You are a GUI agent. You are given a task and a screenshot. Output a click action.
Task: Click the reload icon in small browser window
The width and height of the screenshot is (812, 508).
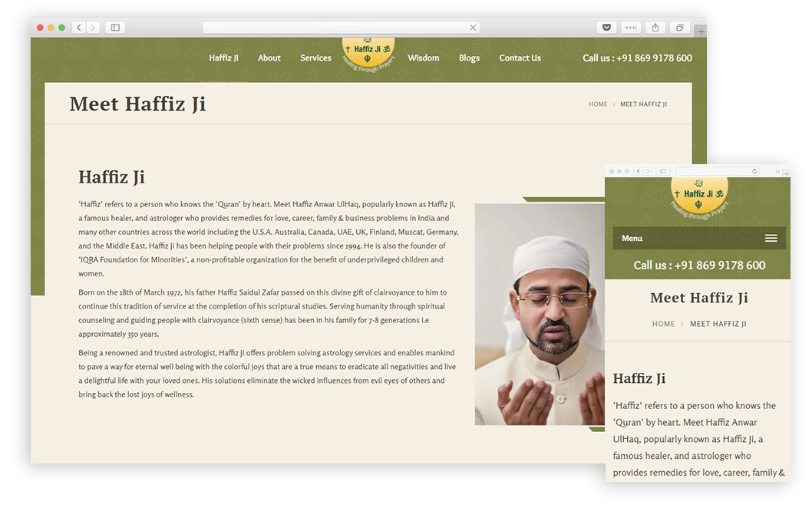754,171
